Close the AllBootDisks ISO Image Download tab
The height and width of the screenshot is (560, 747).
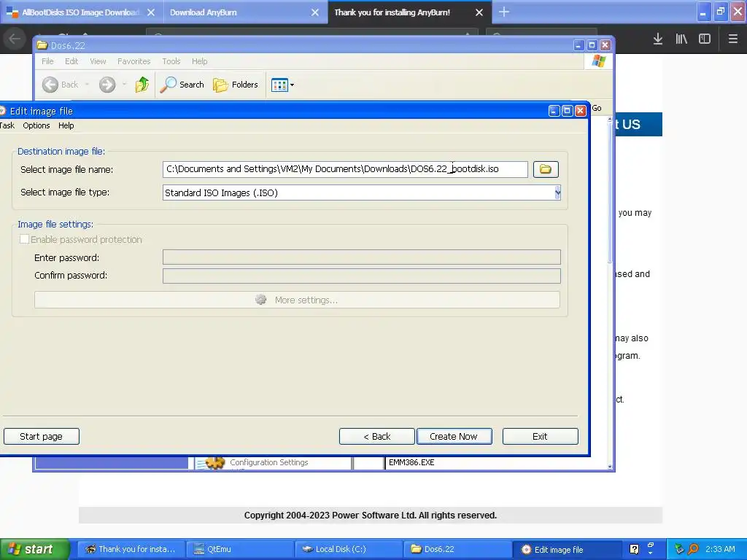[x=151, y=12]
